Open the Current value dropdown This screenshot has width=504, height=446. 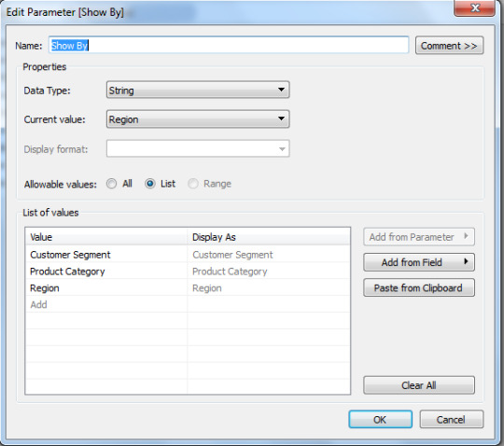pos(198,119)
